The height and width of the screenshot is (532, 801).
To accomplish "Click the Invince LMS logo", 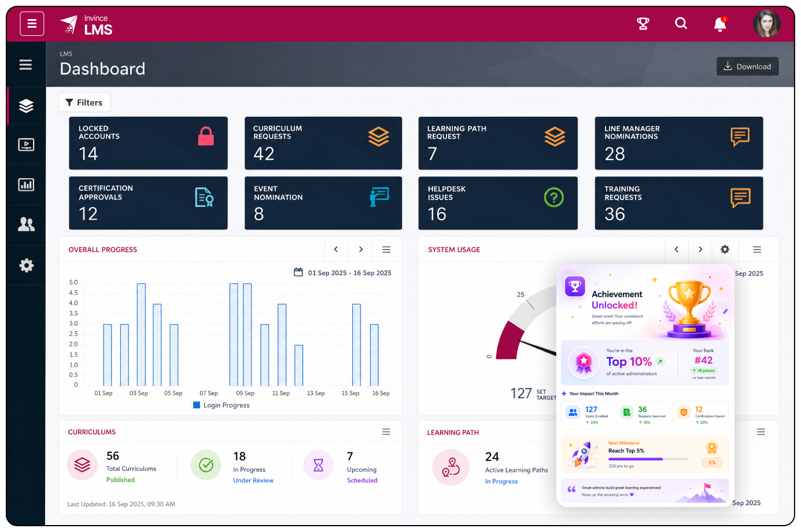I will pos(86,25).
